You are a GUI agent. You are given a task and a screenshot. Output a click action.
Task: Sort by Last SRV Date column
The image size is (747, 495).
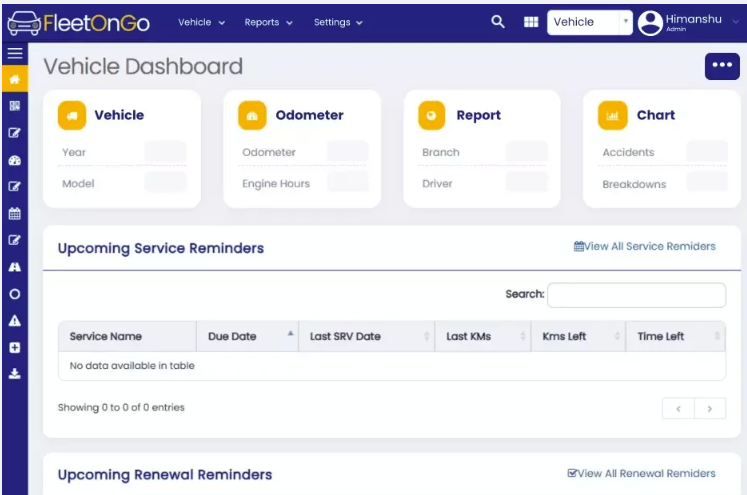[x=366, y=336]
